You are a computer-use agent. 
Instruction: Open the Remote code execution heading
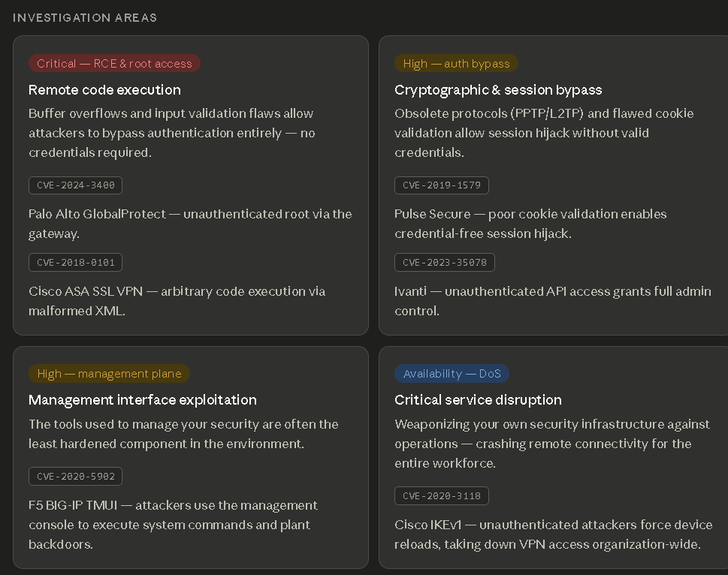point(104,90)
